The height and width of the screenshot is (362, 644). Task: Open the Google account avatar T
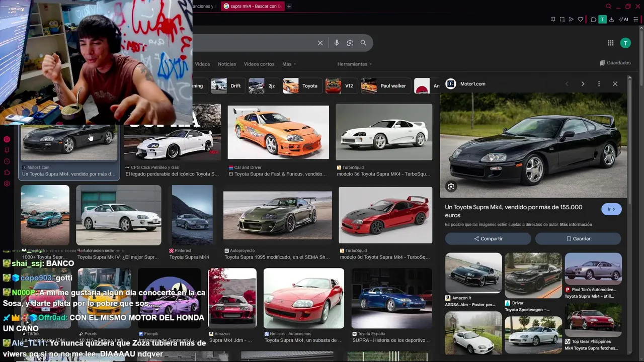pos(625,43)
